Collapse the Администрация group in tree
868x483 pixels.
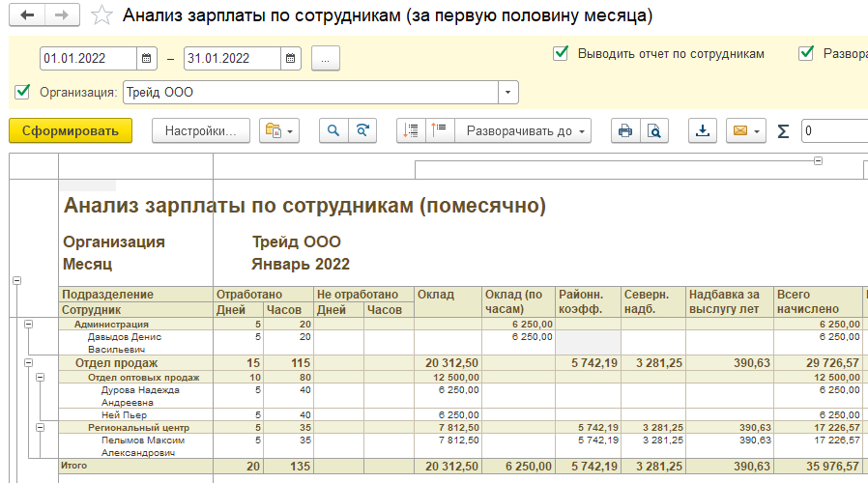click(x=28, y=325)
